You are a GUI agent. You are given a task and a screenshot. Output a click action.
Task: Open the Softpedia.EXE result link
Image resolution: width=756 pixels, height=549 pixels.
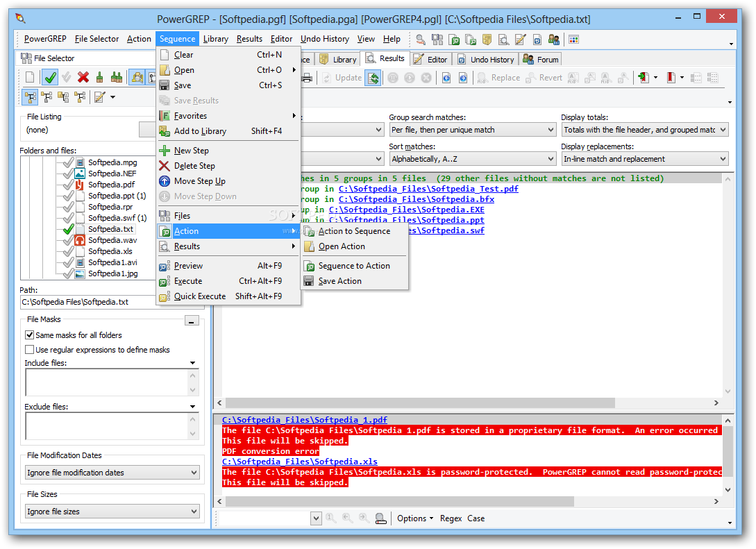(406, 210)
